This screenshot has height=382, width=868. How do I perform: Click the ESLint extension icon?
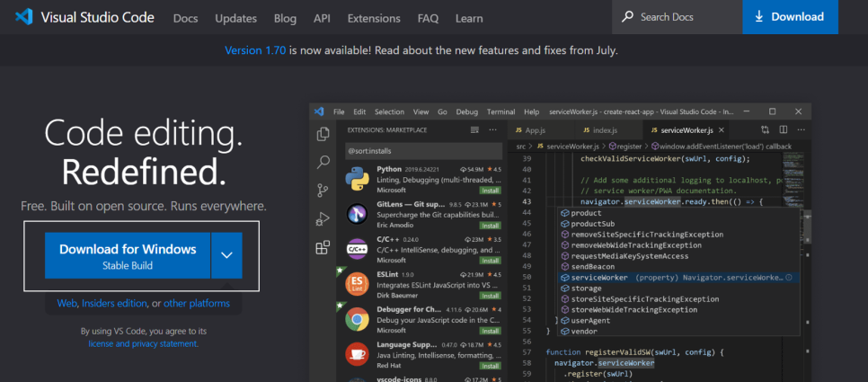tap(358, 285)
